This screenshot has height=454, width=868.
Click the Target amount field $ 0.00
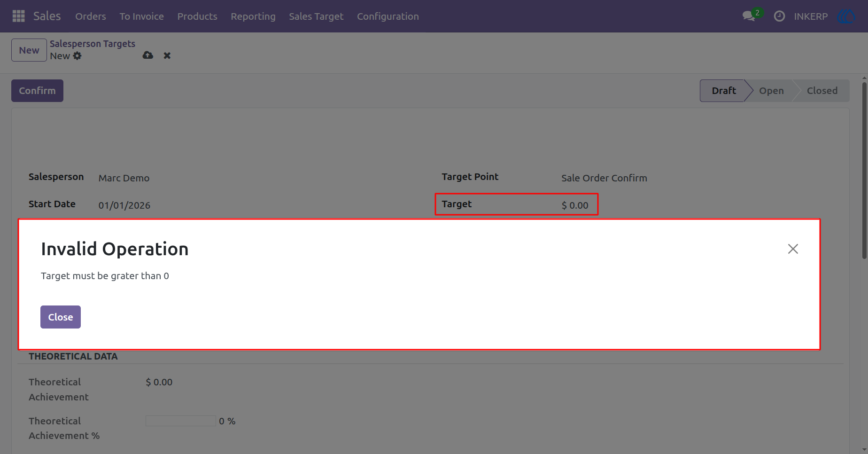[575, 205]
